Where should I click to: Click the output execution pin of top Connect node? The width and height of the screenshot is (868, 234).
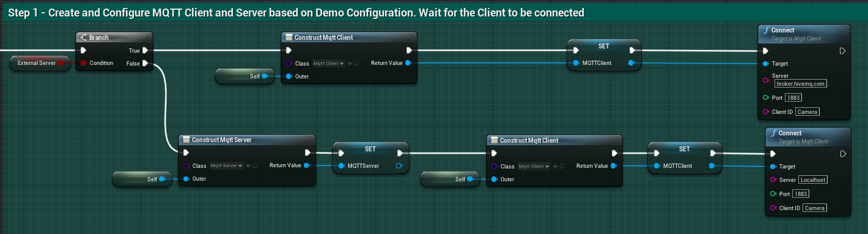(842, 51)
